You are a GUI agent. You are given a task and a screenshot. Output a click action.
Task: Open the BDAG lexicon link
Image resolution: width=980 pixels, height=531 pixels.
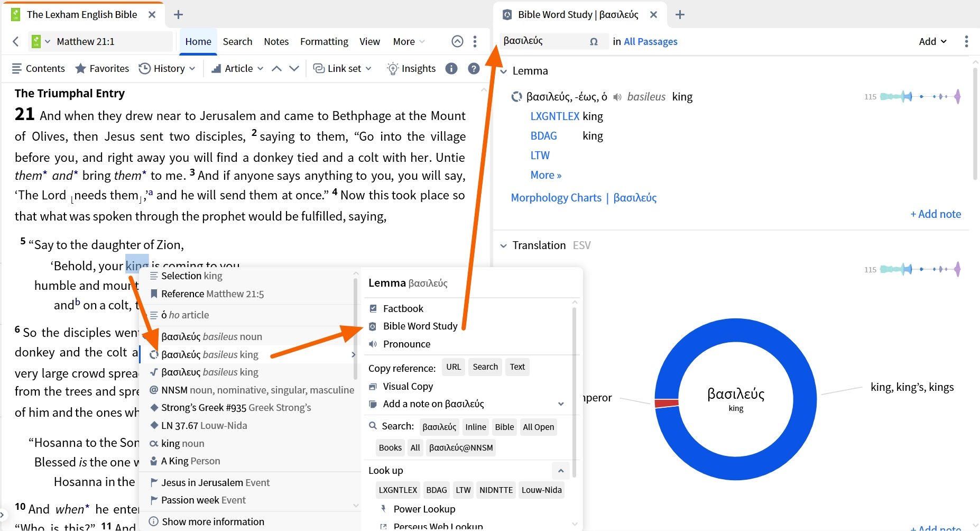click(543, 136)
